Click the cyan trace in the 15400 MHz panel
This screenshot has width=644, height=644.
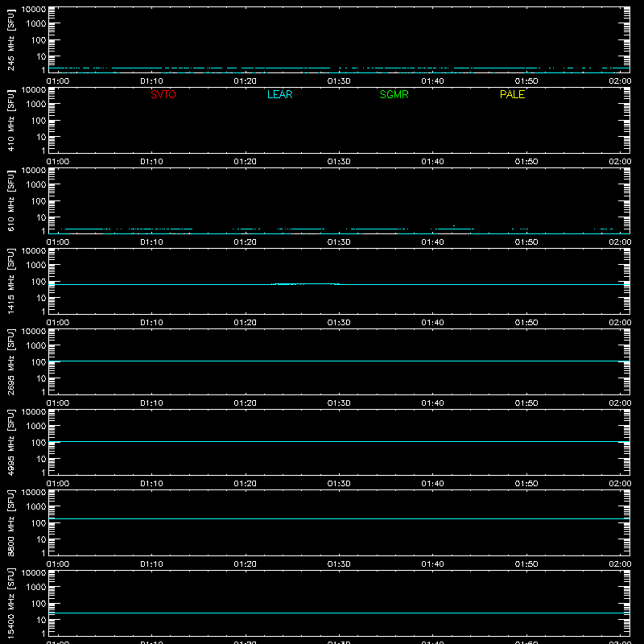339,613
